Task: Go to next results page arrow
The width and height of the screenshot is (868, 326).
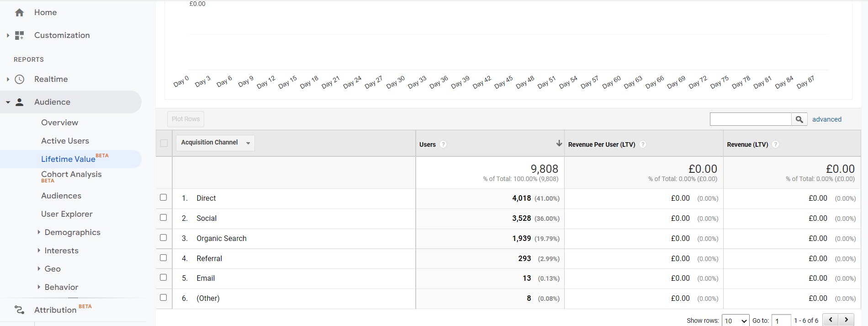Action: [x=846, y=320]
